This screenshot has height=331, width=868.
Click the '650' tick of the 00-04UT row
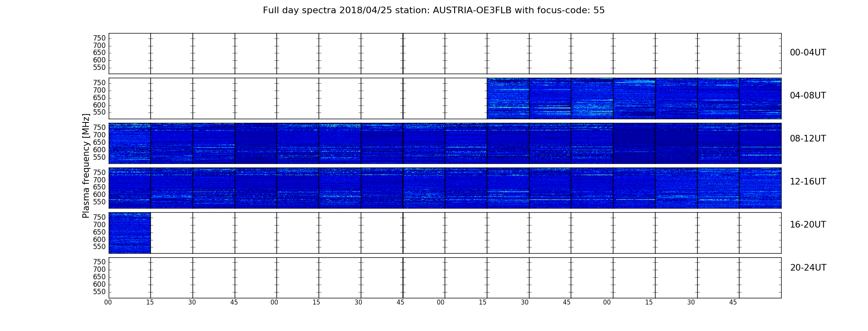point(99,53)
